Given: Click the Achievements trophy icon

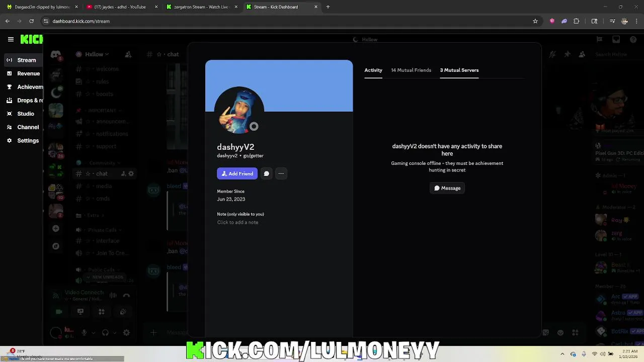Looking at the screenshot, I should tap(9, 87).
